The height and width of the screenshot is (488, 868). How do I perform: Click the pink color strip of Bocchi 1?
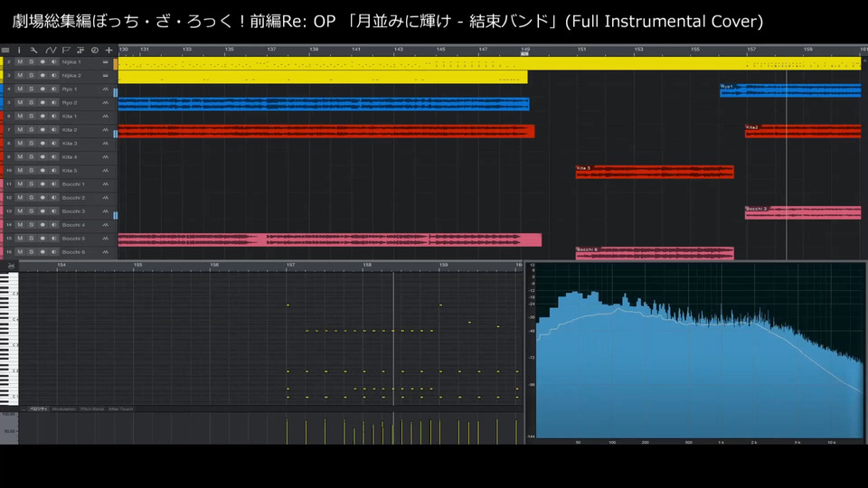(x=2, y=184)
